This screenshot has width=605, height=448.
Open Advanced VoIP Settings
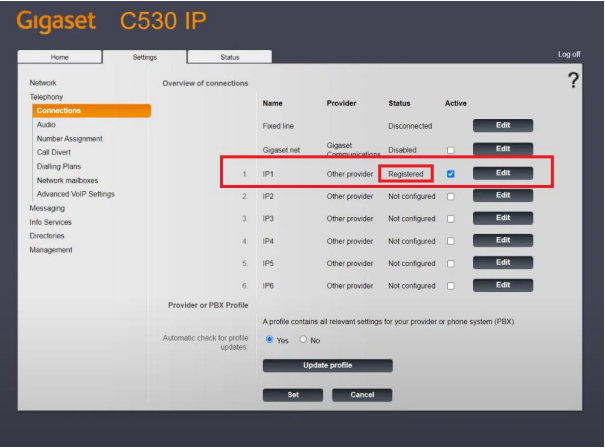pos(76,194)
